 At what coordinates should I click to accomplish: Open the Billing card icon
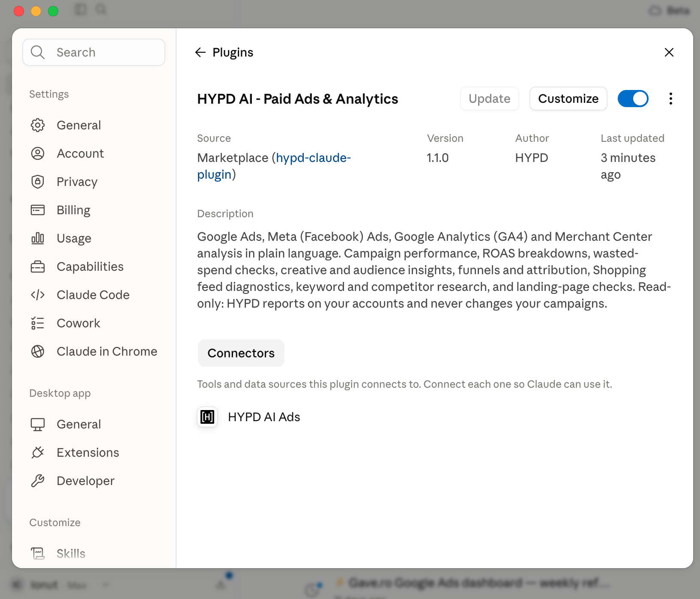38,210
